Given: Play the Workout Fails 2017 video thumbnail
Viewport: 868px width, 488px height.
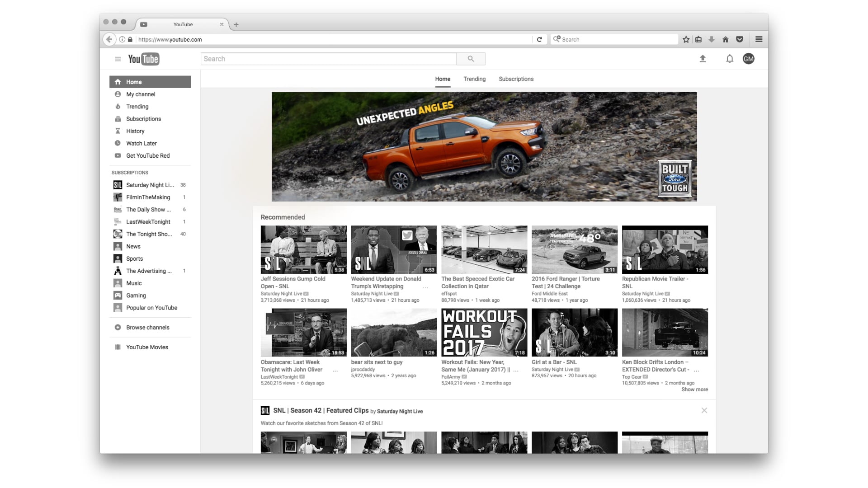Looking at the screenshot, I should [484, 332].
